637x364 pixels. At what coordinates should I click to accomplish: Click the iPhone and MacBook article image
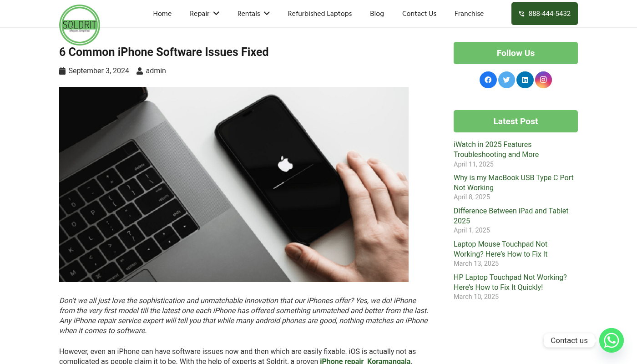pos(234,184)
